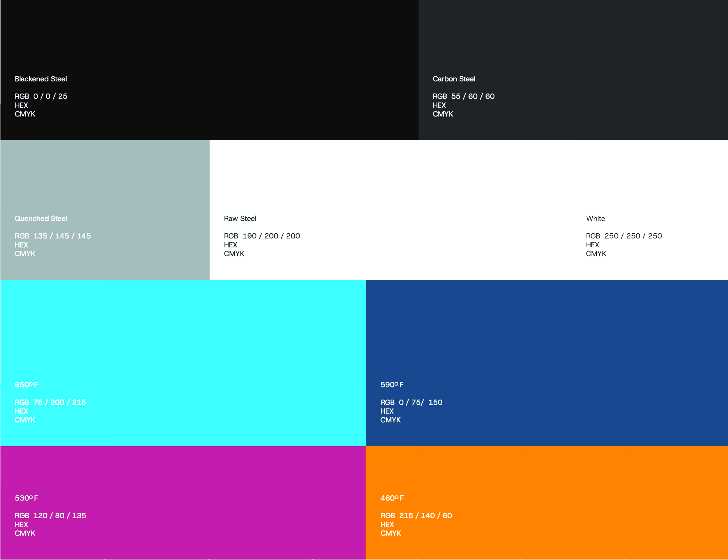This screenshot has width=728, height=560.
Task: Click RGB value 75 / 200 / 215
Action: coord(59,402)
